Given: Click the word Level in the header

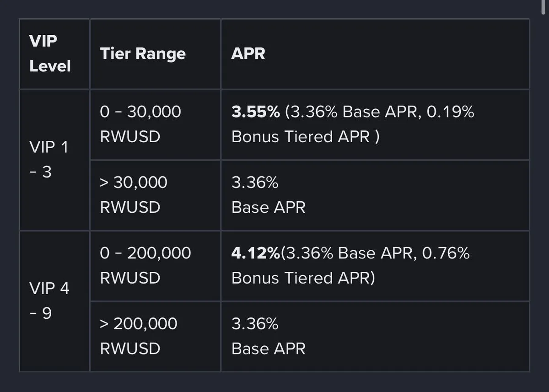Looking at the screenshot, I should pyautogui.click(x=50, y=66).
